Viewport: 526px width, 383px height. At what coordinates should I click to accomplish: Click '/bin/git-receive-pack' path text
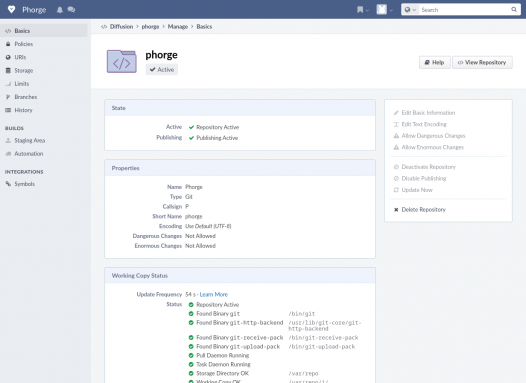(x=323, y=338)
